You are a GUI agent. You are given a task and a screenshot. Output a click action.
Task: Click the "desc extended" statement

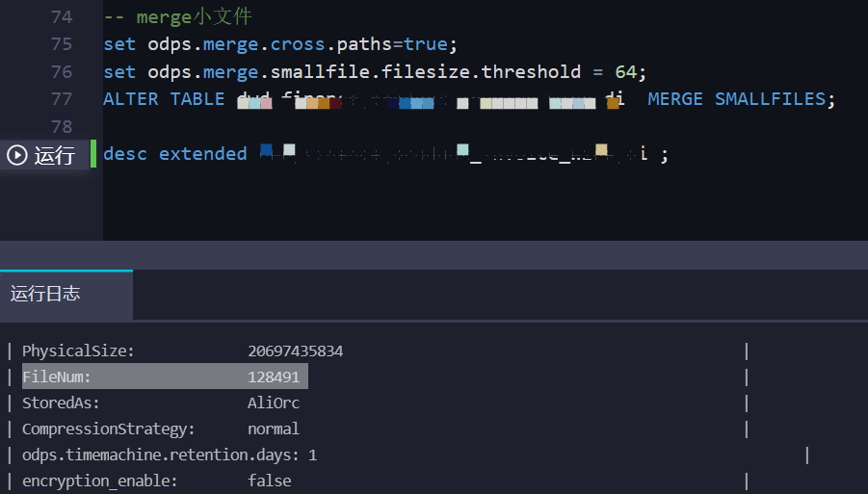tap(175, 154)
